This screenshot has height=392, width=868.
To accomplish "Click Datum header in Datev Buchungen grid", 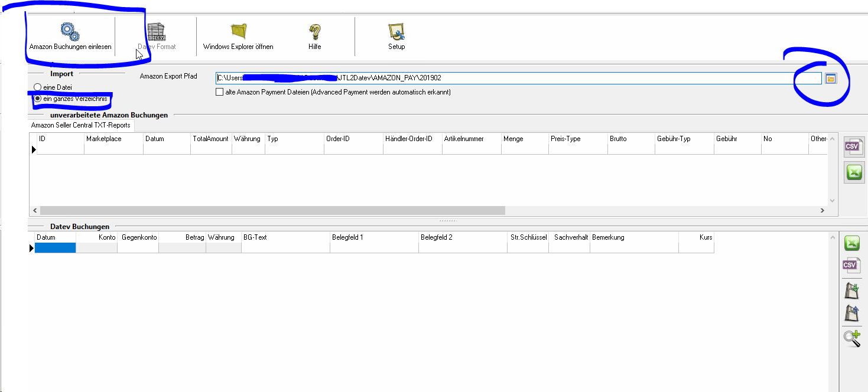I will click(56, 237).
